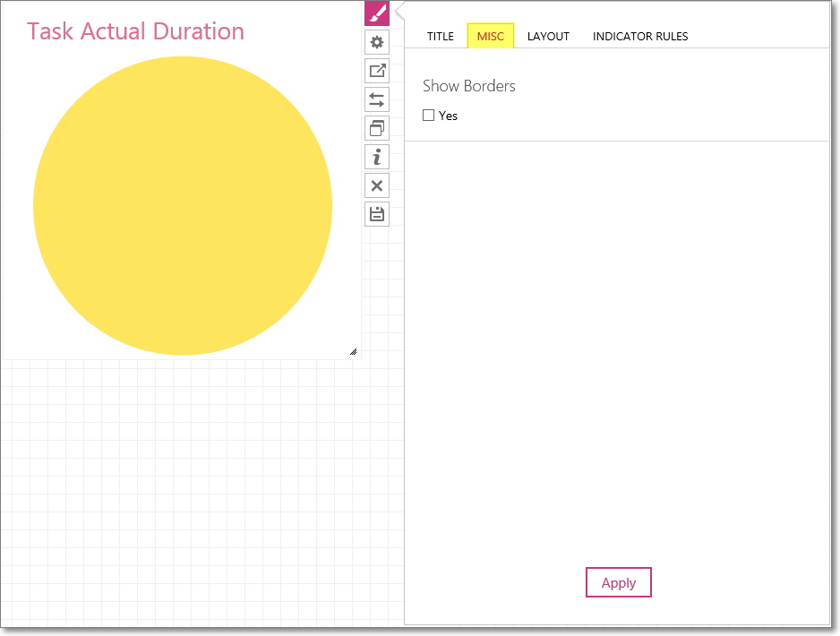Open the info icon
Screen dimensions: 840x636
coord(377,157)
